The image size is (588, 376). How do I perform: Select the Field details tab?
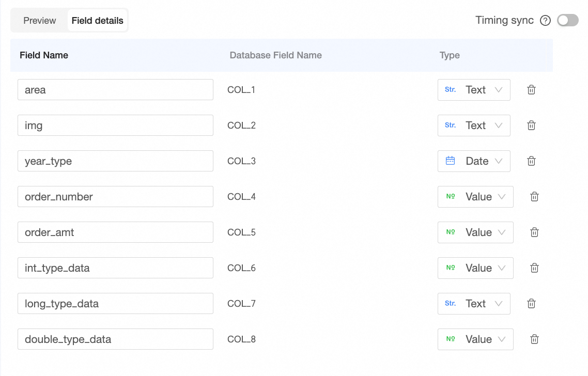coord(97,20)
